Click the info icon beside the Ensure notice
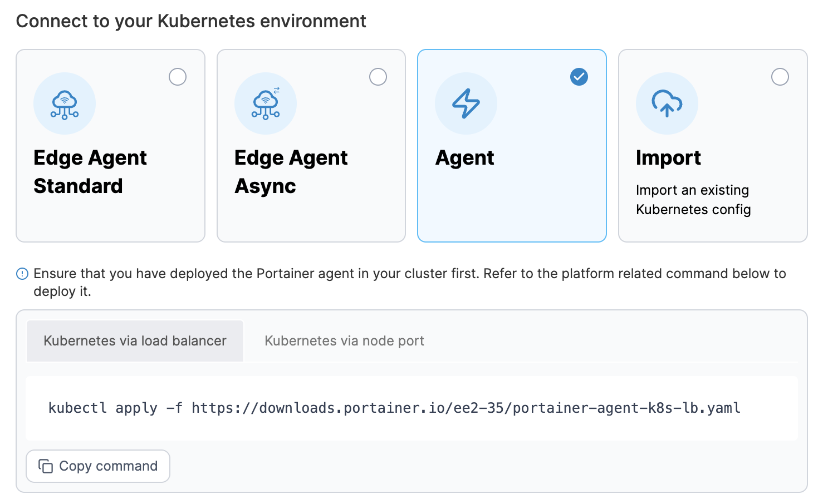Viewport: 823px width, 504px height. 22,274
